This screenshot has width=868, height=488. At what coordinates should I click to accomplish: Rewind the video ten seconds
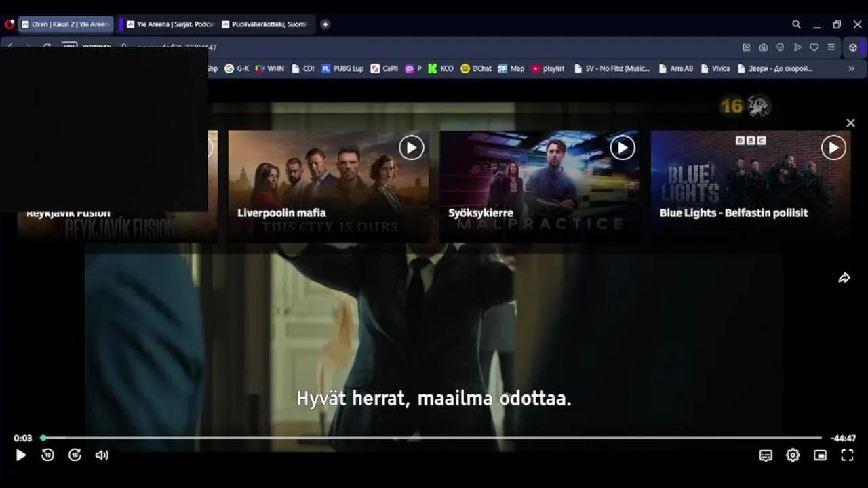[x=47, y=455]
